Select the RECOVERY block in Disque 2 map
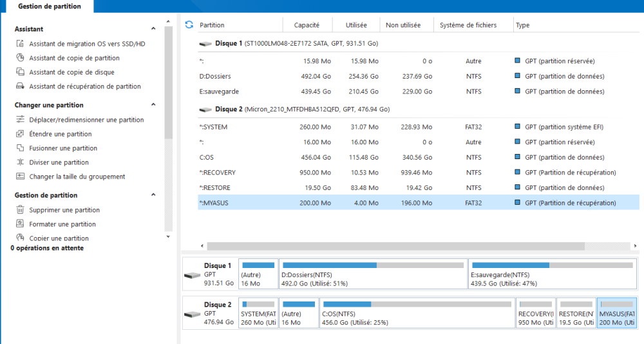 point(536,313)
